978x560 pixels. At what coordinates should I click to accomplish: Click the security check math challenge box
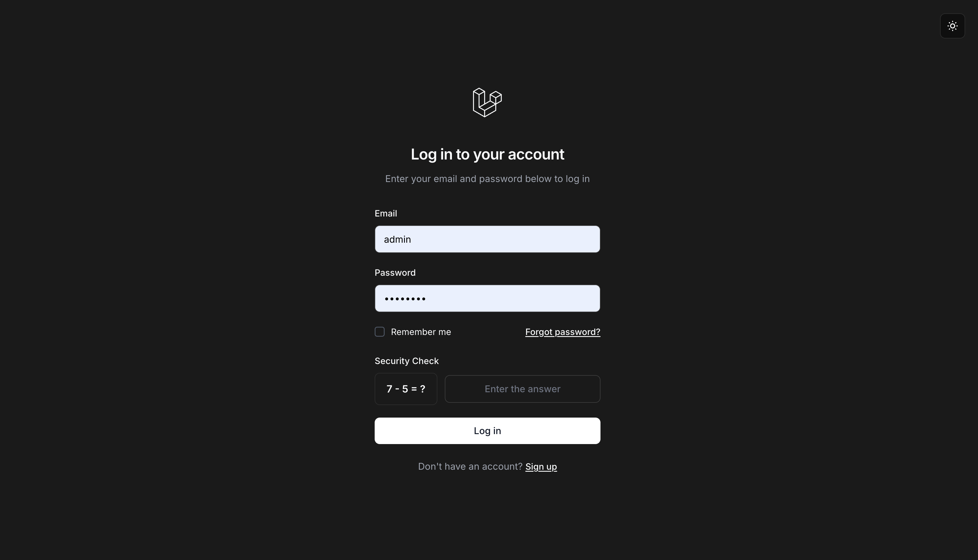(406, 389)
